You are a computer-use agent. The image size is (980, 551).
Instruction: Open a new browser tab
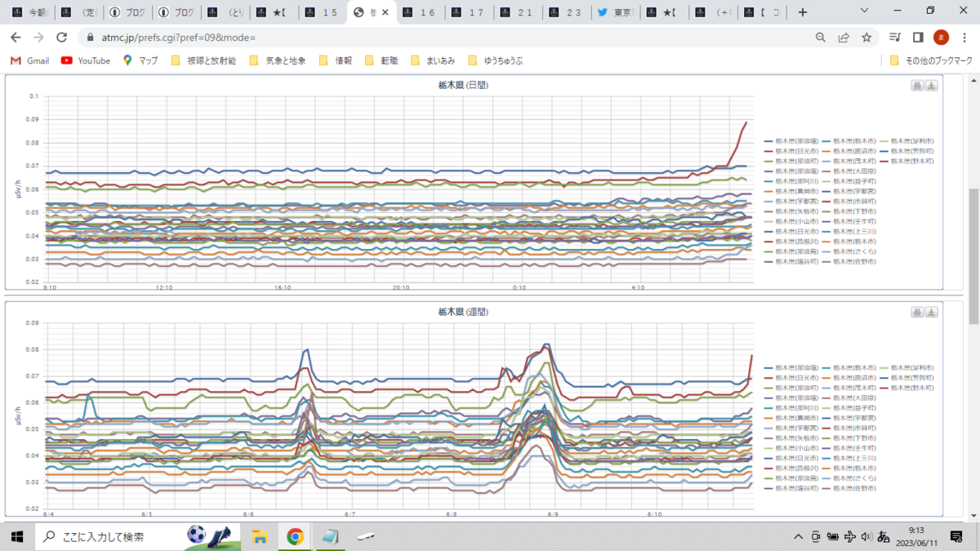pos(803,12)
